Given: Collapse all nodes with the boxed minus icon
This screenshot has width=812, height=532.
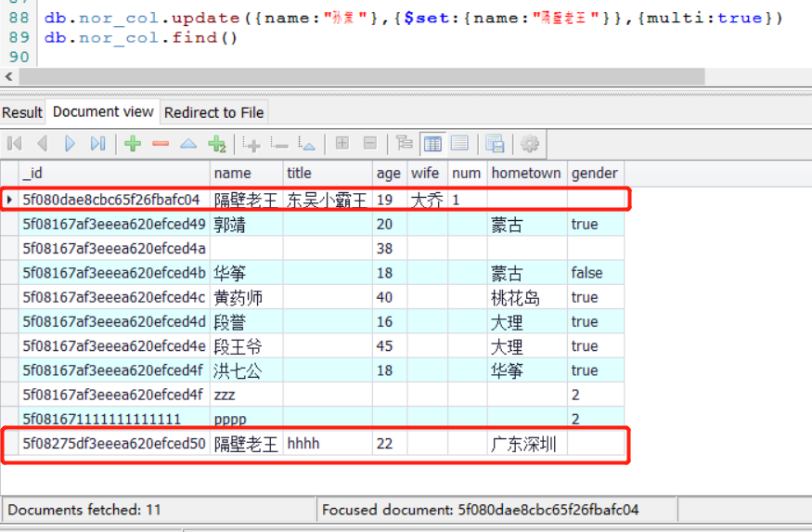Looking at the screenshot, I should 369,143.
